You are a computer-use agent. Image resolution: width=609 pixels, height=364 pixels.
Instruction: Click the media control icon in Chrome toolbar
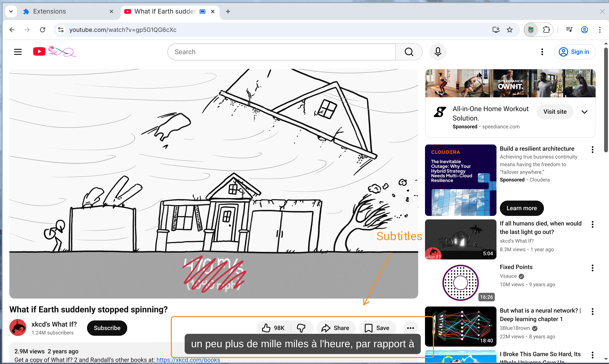click(569, 30)
